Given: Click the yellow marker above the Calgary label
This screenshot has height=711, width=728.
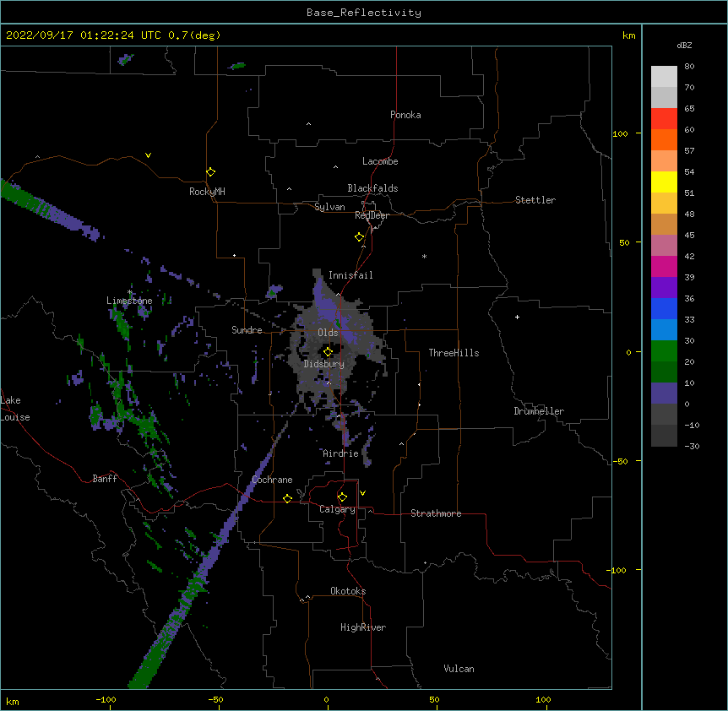Looking at the screenshot, I should click(342, 497).
